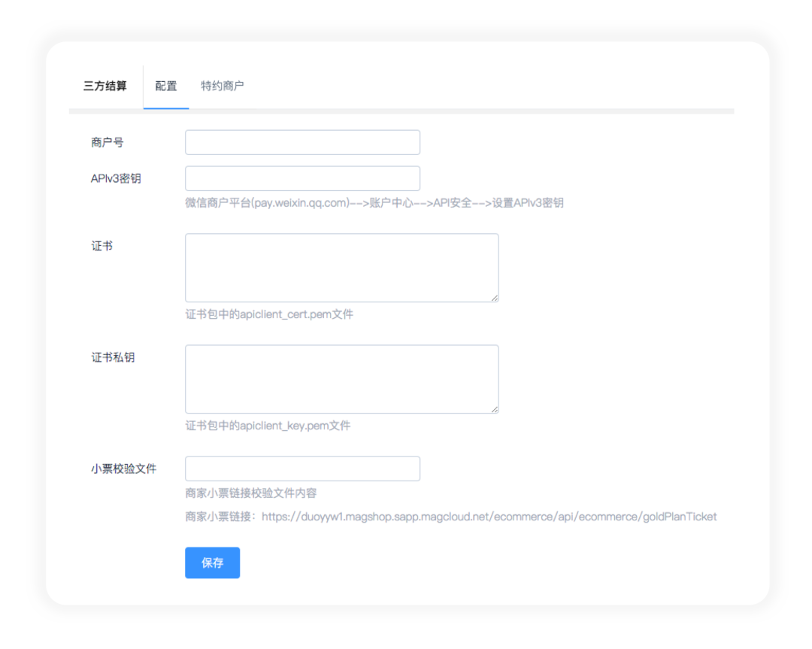Click the 小票校验文件 input field
This screenshot has width=812, height=649.
point(302,469)
